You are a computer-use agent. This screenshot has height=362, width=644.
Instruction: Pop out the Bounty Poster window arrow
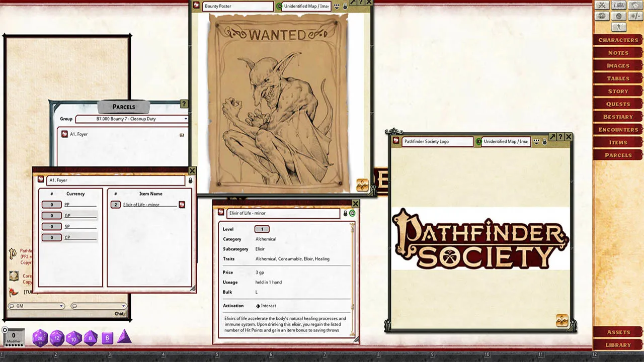[x=353, y=2]
